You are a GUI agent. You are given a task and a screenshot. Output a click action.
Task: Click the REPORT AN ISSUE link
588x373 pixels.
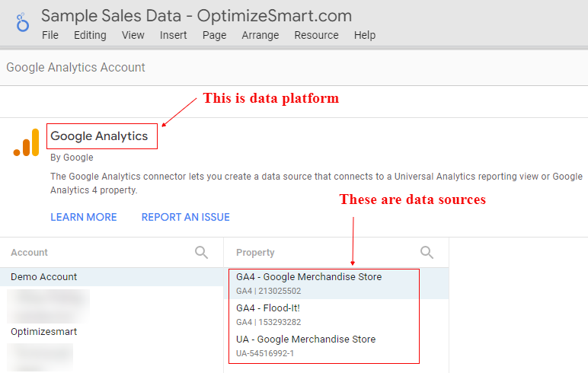coord(186,217)
